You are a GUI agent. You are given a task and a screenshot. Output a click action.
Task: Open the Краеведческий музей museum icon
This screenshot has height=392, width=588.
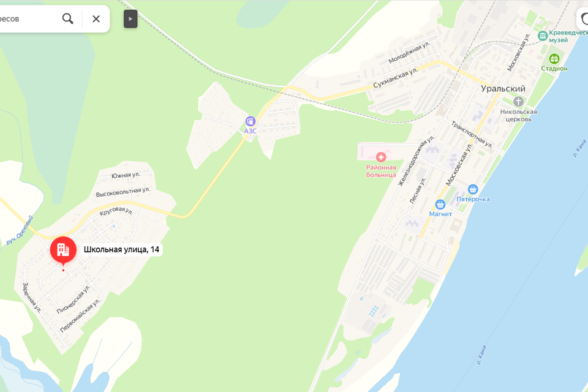542,36
